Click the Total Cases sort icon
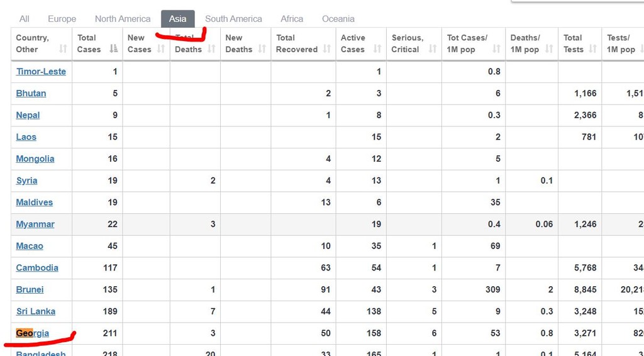Viewport: 644px width, 356px height. [114, 49]
